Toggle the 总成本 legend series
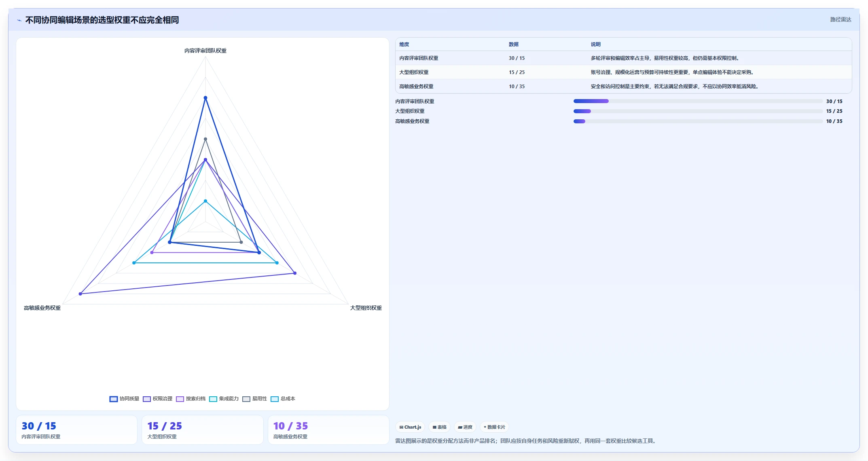Viewport: 868px width, 461px height. (283, 399)
